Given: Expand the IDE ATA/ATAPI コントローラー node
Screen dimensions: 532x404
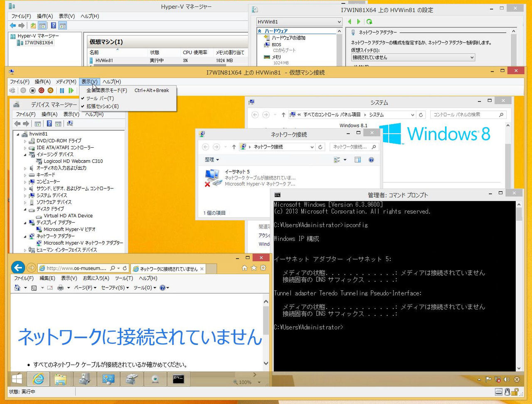Looking at the screenshot, I should click(25, 148).
